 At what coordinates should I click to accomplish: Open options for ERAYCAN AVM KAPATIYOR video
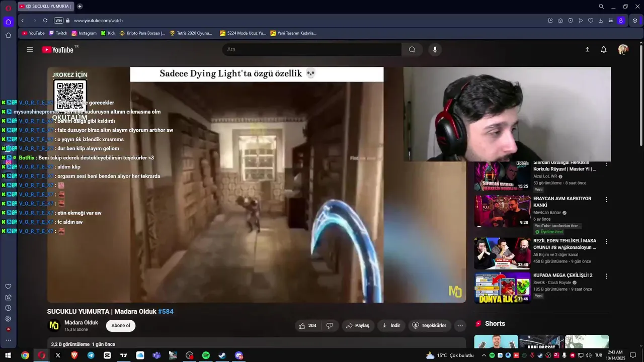click(x=606, y=200)
